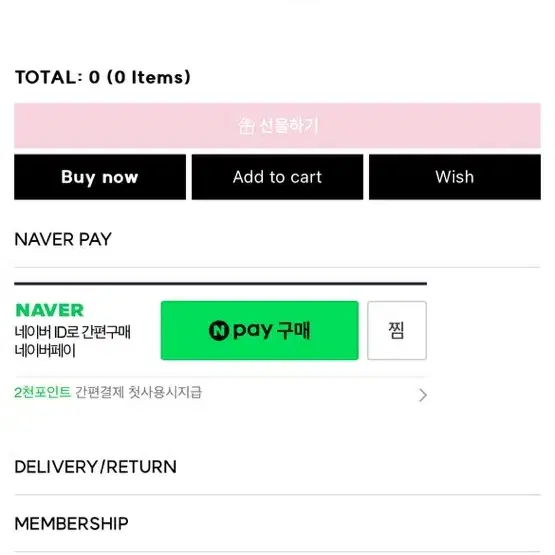Click the Add to cart button
The image size is (555, 555).
click(x=277, y=177)
